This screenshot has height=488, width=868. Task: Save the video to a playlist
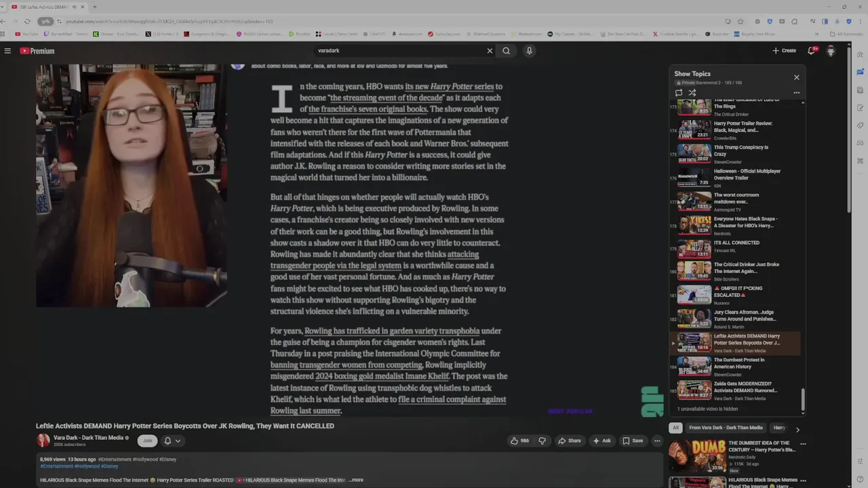tap(633, 441)
